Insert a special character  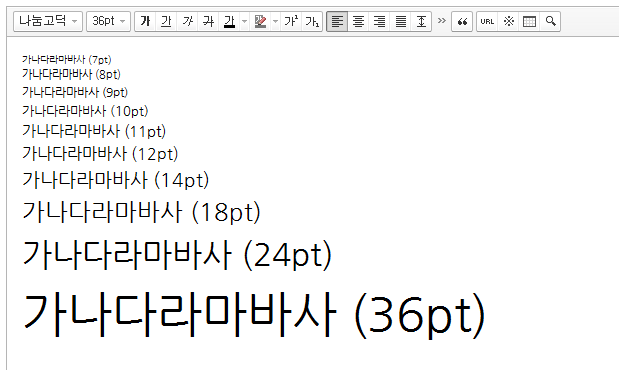coord(508,21)
